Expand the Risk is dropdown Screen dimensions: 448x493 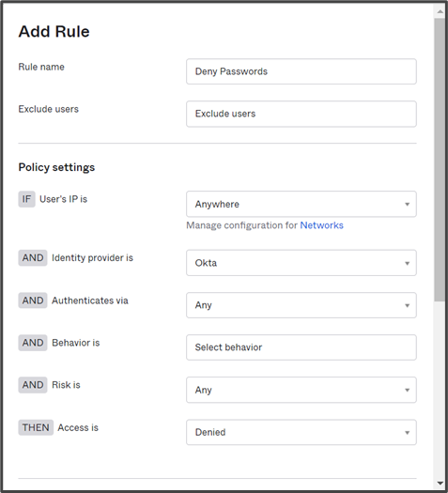point(301,390)
